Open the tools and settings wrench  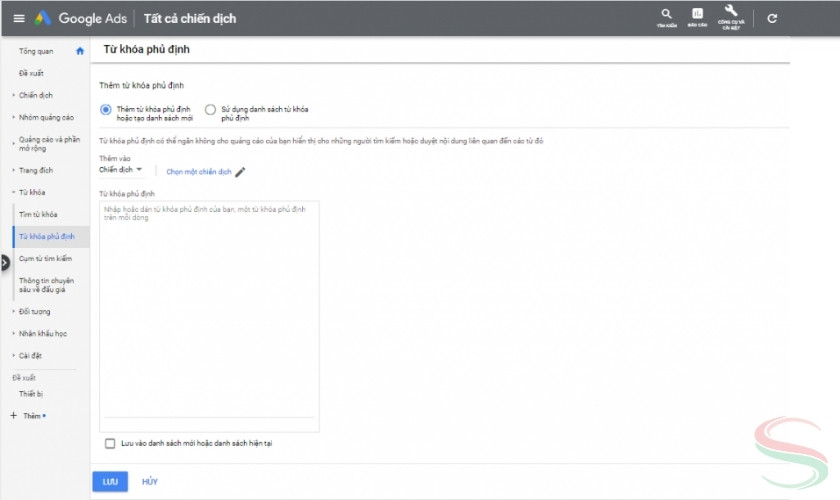pyautogui.click(x=730, y=15)
